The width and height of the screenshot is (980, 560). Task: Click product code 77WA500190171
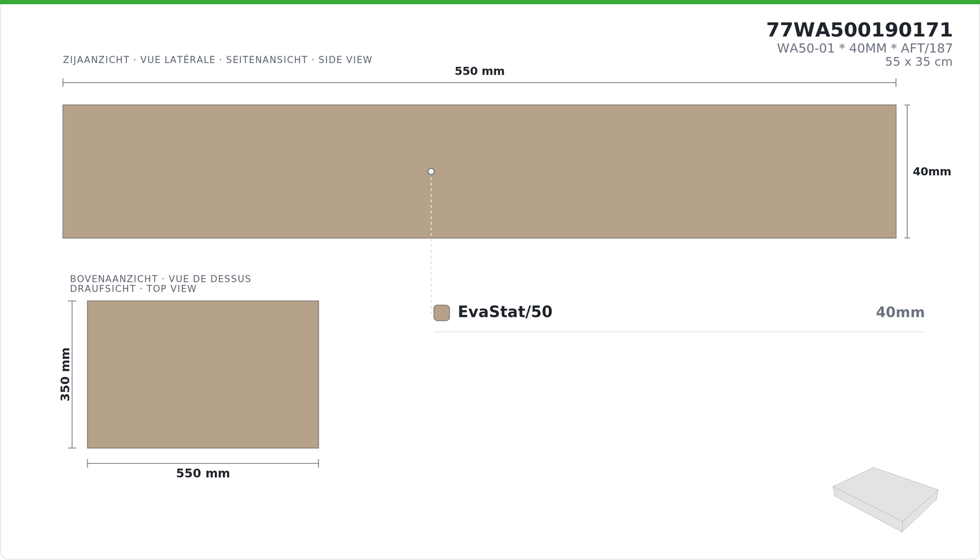[x=859, y=30]
